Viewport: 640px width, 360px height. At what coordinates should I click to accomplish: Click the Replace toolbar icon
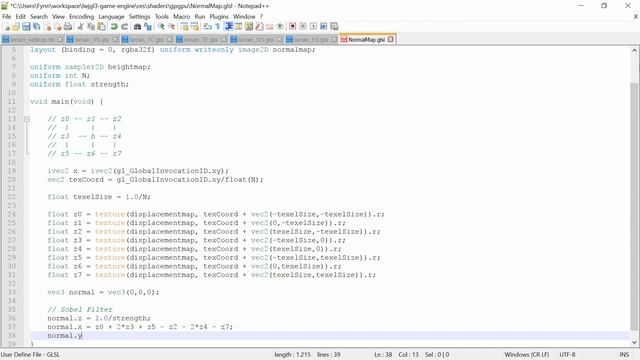tap(148, 27)
